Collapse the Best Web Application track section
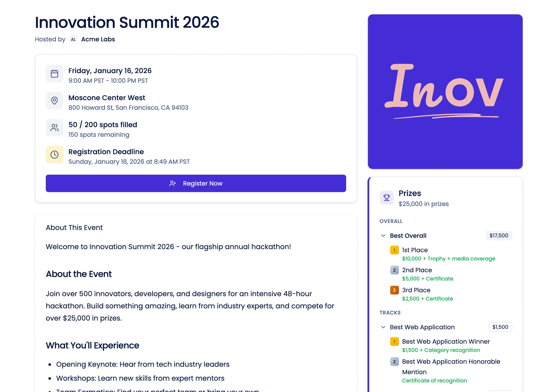 coord(383,327)
